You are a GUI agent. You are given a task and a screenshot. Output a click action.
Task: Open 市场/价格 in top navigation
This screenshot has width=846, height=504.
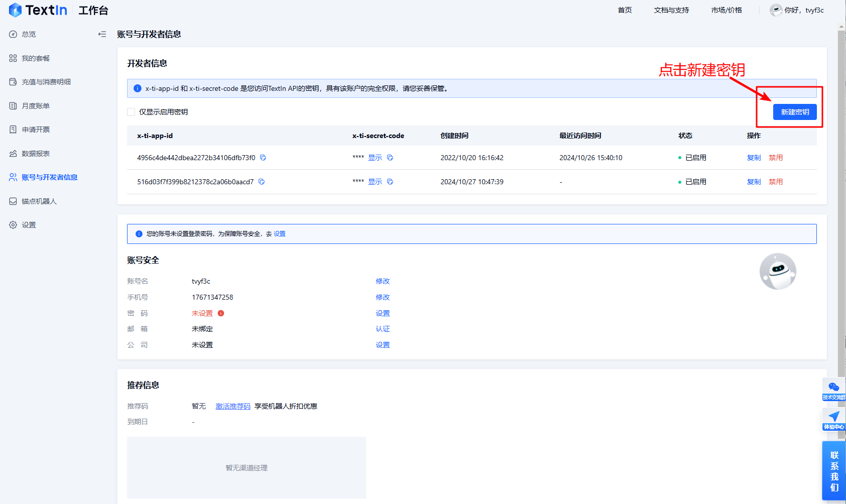(x=726, y=10)
